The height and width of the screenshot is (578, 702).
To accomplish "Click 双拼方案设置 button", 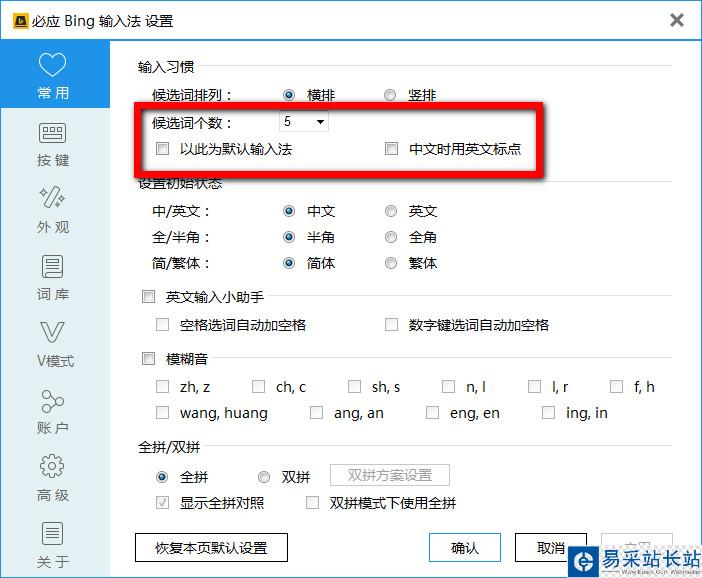I will (390, 475).
